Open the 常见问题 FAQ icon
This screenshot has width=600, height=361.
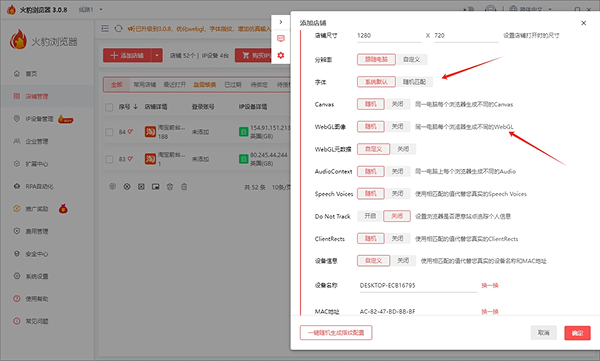(16, 321)
